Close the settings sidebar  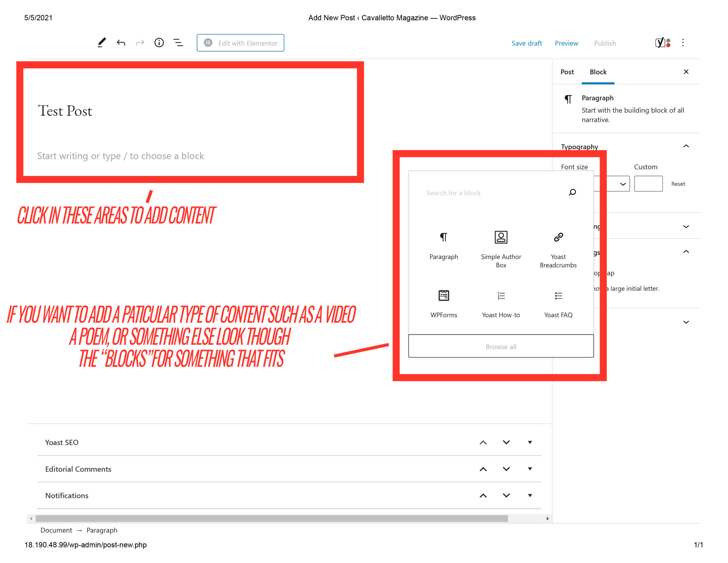pos(686,72)
